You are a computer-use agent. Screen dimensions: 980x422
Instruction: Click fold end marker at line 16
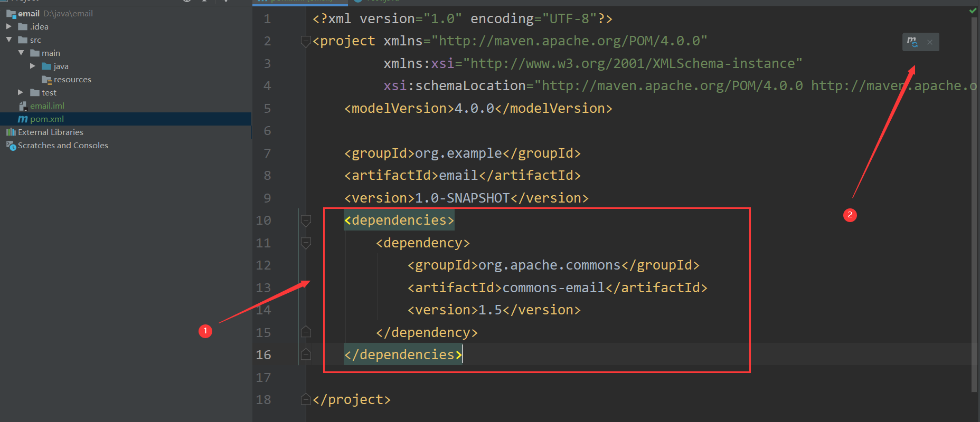(306, 354)
